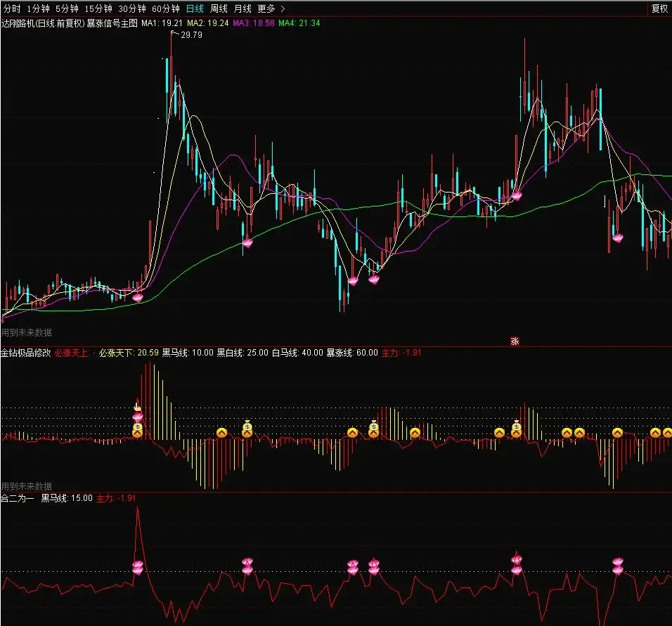Click the red 涨 marker icon

(x=515, y=341)
